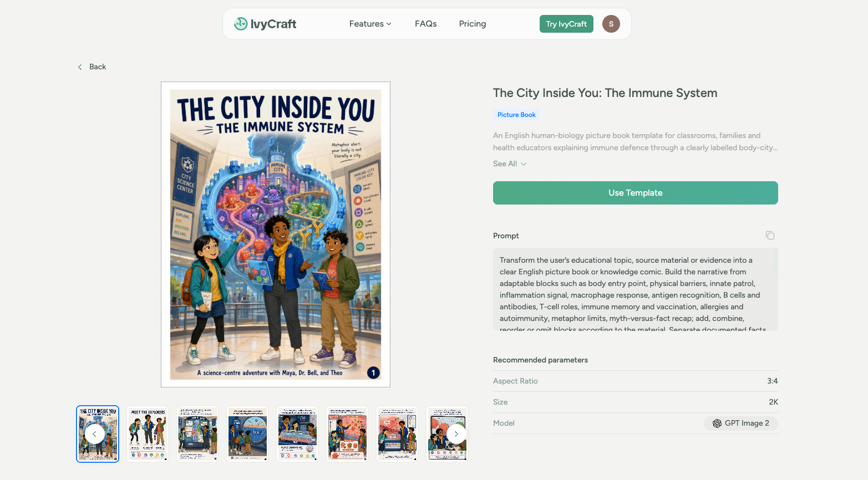Click the Use Template button

coord(636,193)
